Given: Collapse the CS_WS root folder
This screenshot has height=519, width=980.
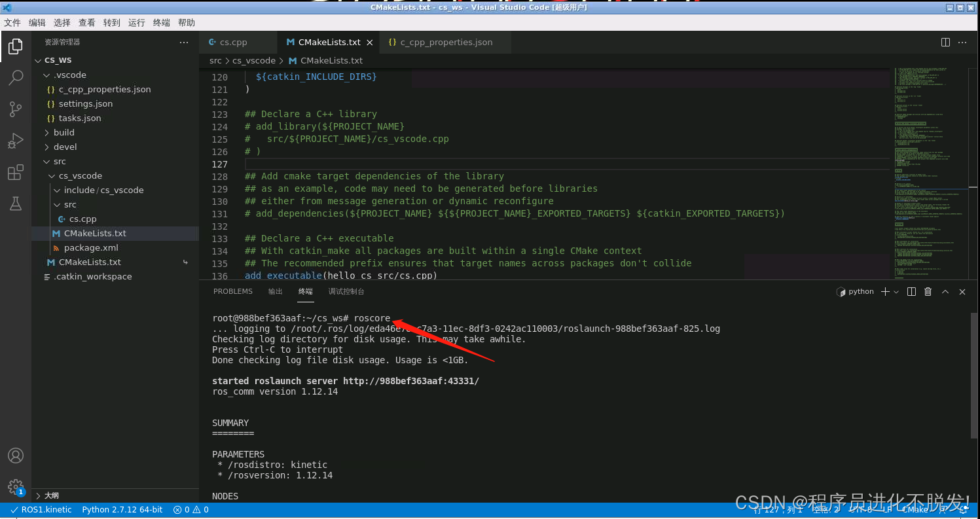Looking at the screenshot, I should click(115, 60).
